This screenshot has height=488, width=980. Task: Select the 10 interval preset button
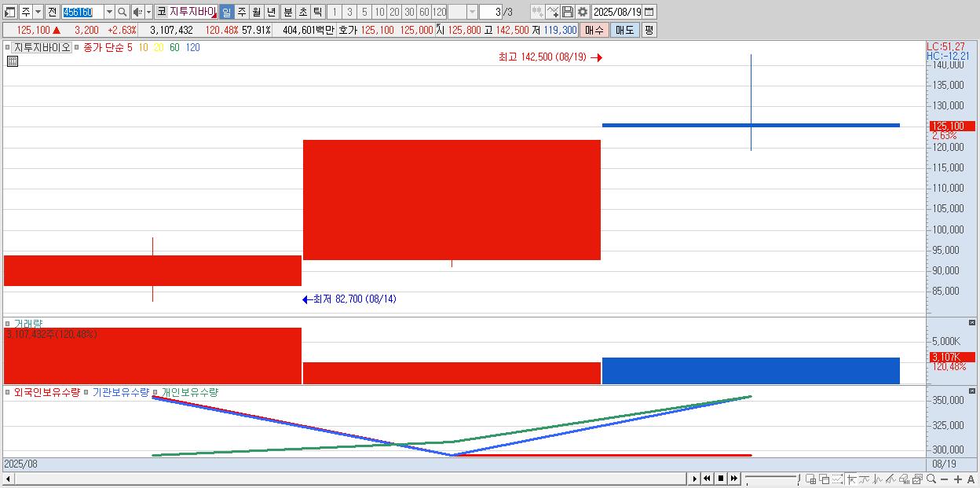tap(379, 12)
